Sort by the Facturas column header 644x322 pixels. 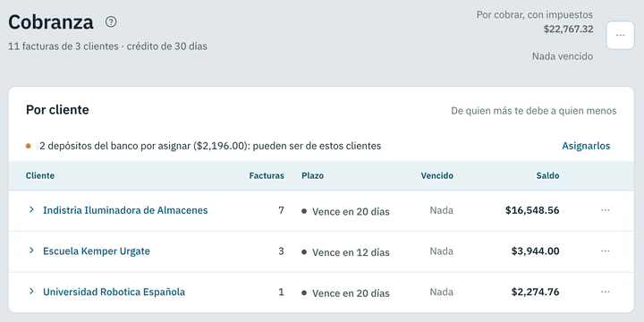tap(267, 176)
